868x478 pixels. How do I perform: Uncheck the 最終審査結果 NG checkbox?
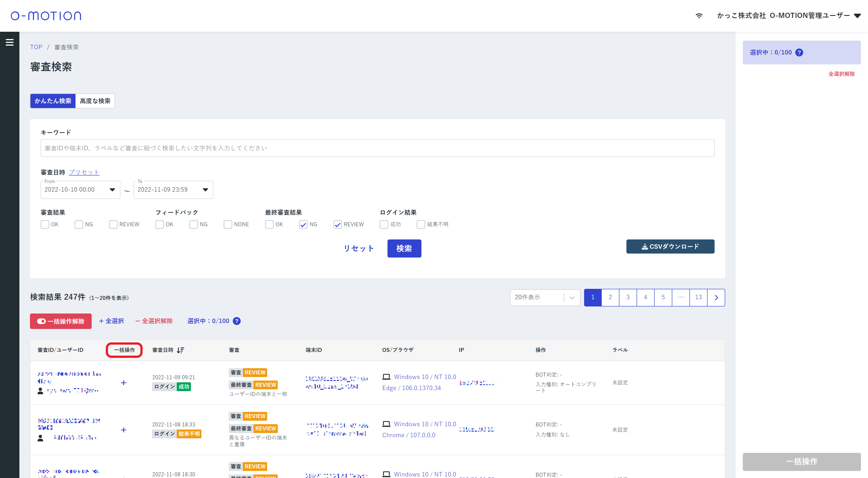[x=303, y=224]
